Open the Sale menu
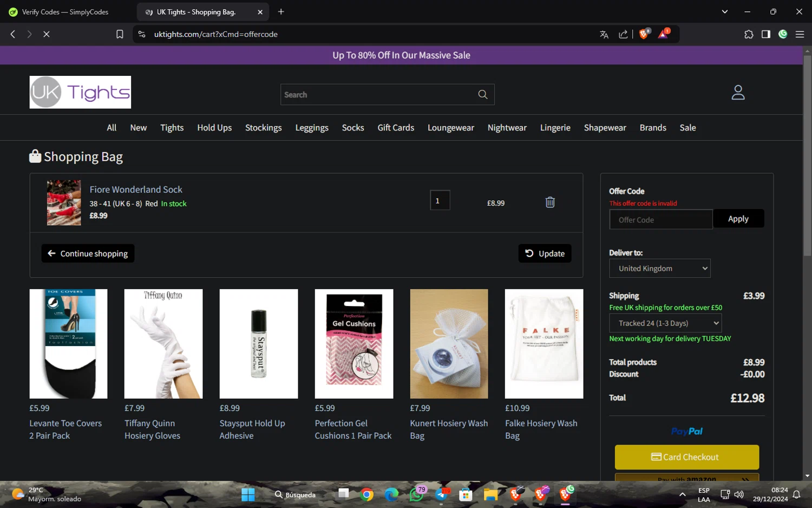 [687, 128]
